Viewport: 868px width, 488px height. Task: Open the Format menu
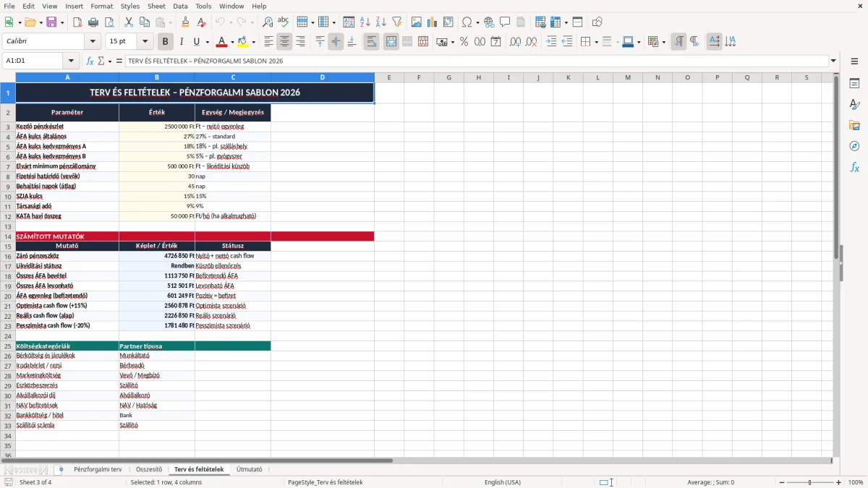coord(101,6)
